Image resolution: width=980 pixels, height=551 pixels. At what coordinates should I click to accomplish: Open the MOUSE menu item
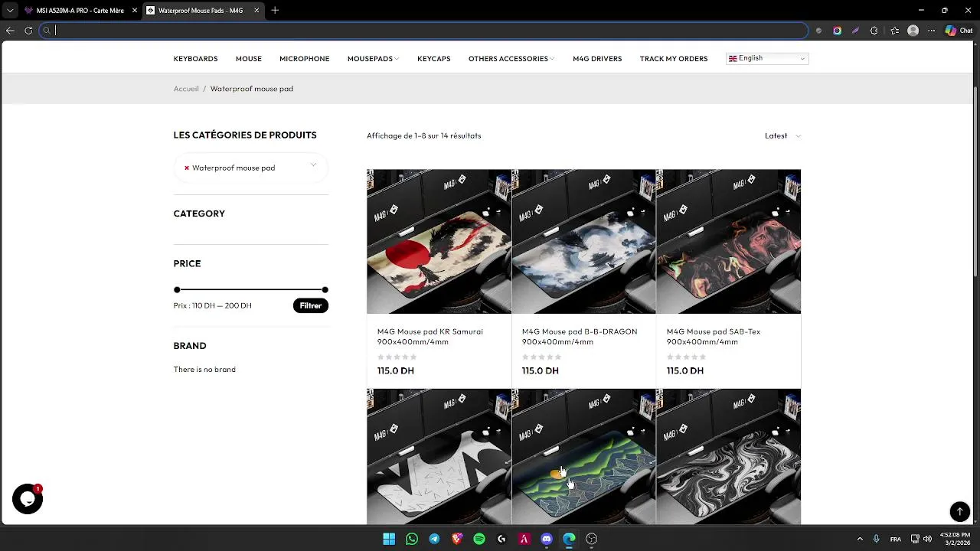[x=249, y=59]
